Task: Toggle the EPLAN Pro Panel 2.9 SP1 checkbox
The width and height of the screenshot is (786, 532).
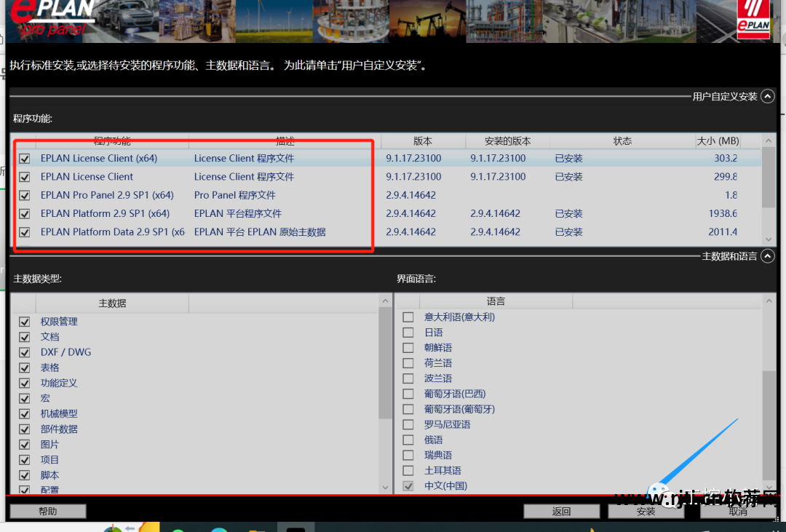Action: coord(25,195)
